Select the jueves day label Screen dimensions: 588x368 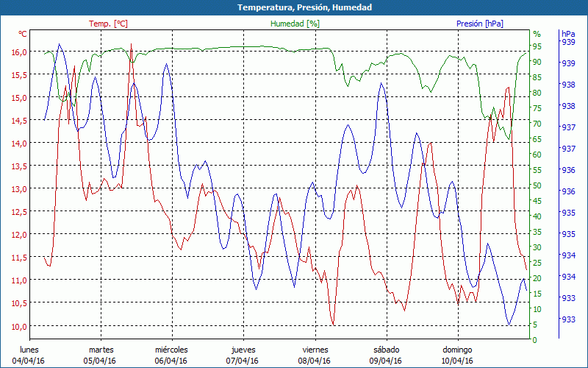point(243,350)
